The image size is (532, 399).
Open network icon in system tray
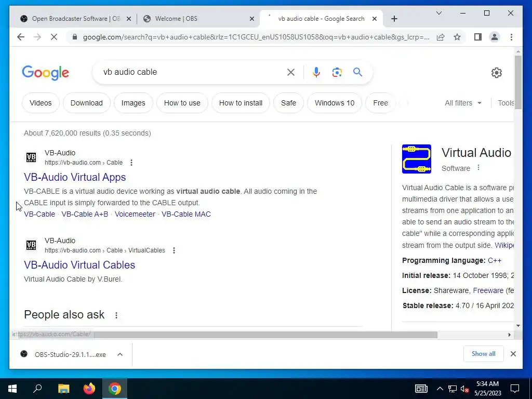point(453,389)
